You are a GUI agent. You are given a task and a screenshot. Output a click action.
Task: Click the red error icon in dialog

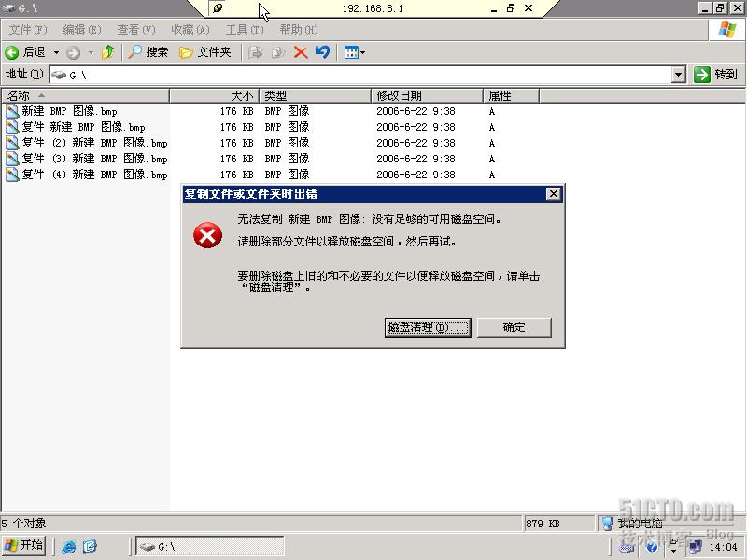[207, 235]
